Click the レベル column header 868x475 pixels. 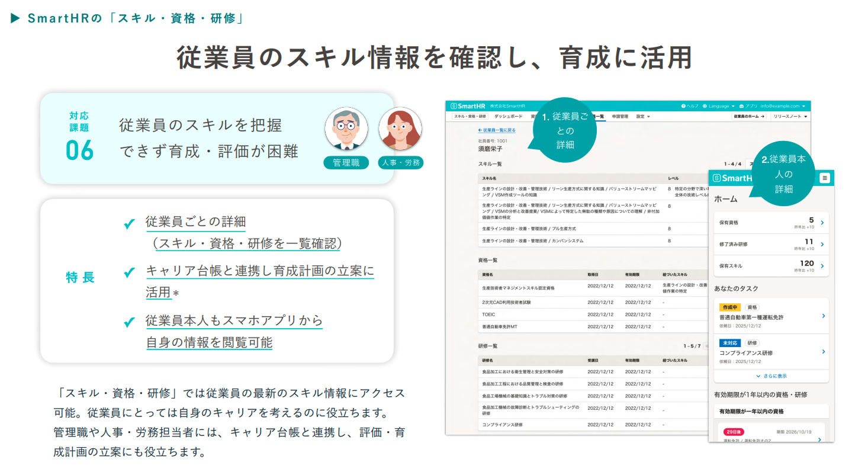(673, 178)
